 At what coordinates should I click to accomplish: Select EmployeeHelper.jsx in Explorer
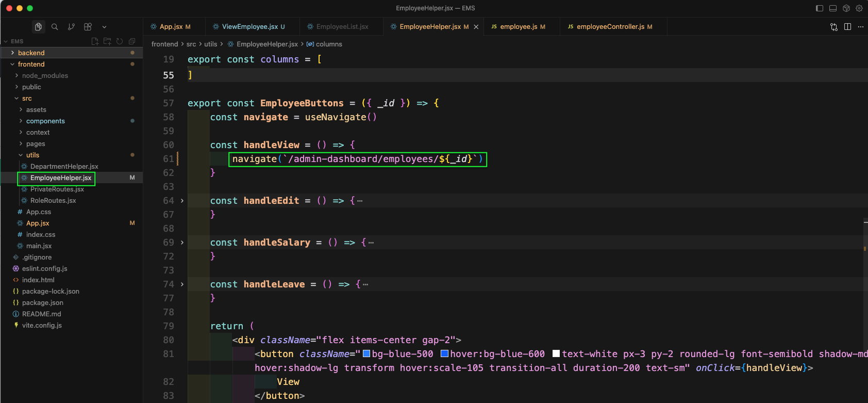pos(71,178)
